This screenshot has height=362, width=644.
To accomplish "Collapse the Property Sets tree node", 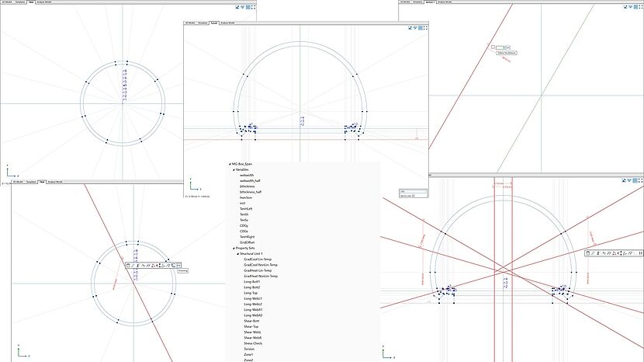I will click(x=234, y=248).
